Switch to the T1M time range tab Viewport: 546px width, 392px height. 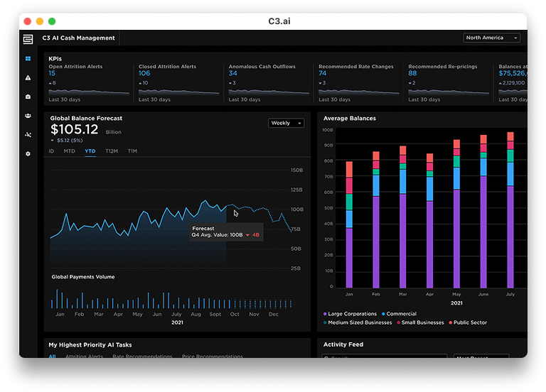pyautogui.click(x=132, y=151)
